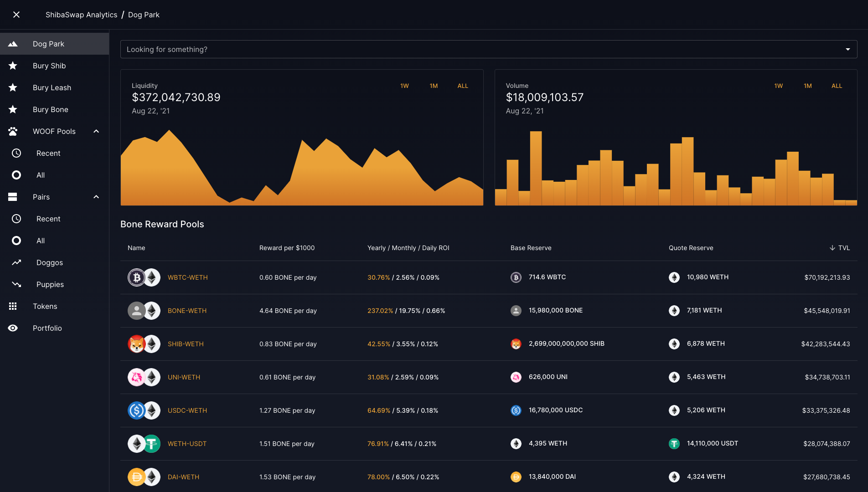Open the USDC-WETH pool link
This screenshot has width=868, height=492.
(x=187, y=410)
